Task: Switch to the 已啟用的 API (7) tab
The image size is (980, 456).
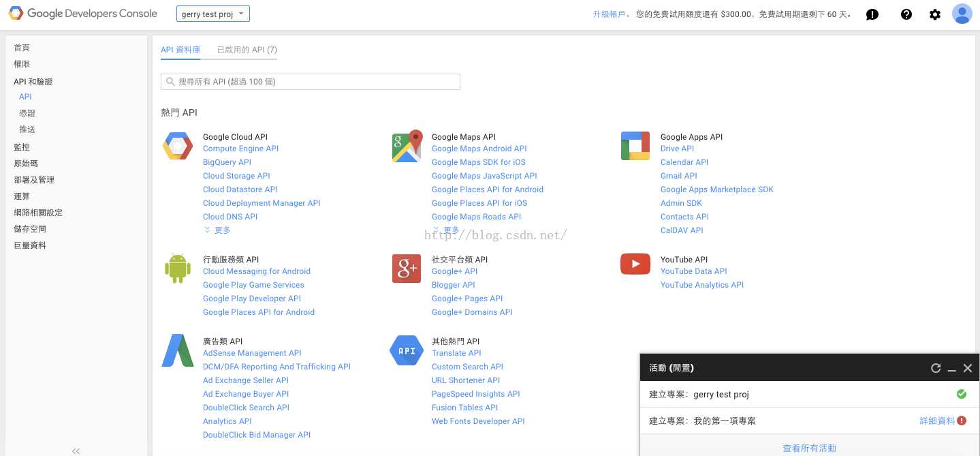Action: [247, 49]
